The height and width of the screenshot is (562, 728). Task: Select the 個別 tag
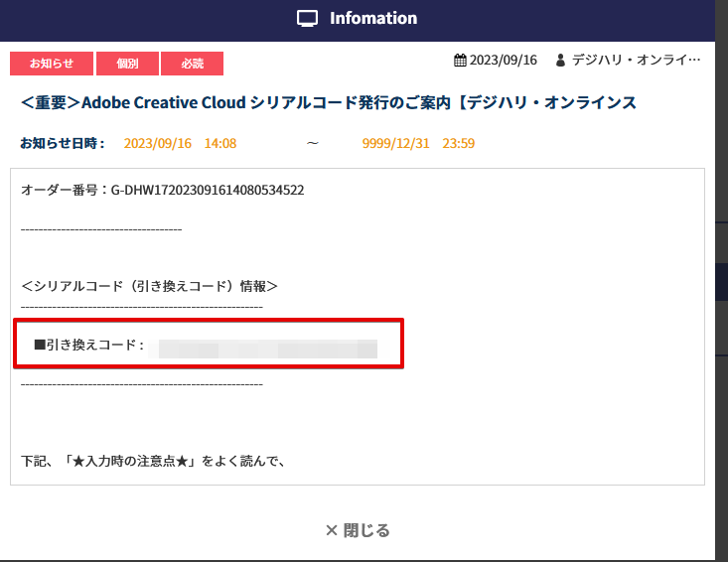127,64
